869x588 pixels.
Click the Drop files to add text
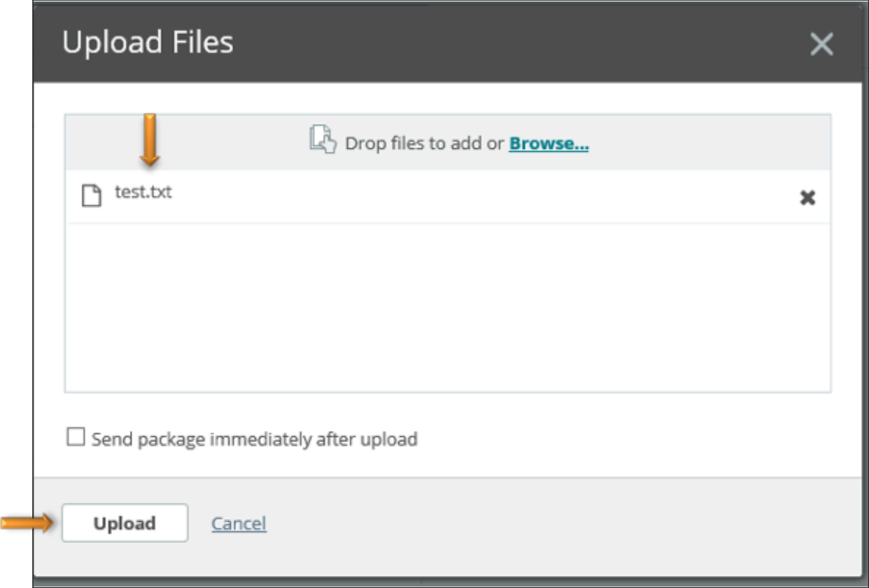[424, 144]
